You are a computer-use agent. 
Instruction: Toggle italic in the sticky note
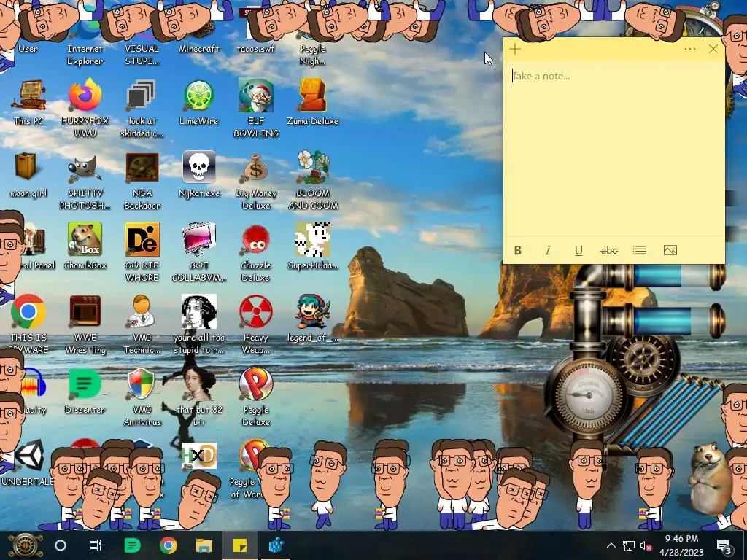(x=549, y=251)
